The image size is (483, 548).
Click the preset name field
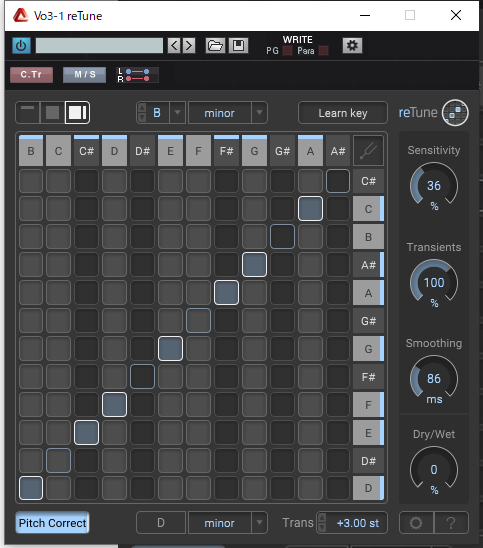point(99,45)
